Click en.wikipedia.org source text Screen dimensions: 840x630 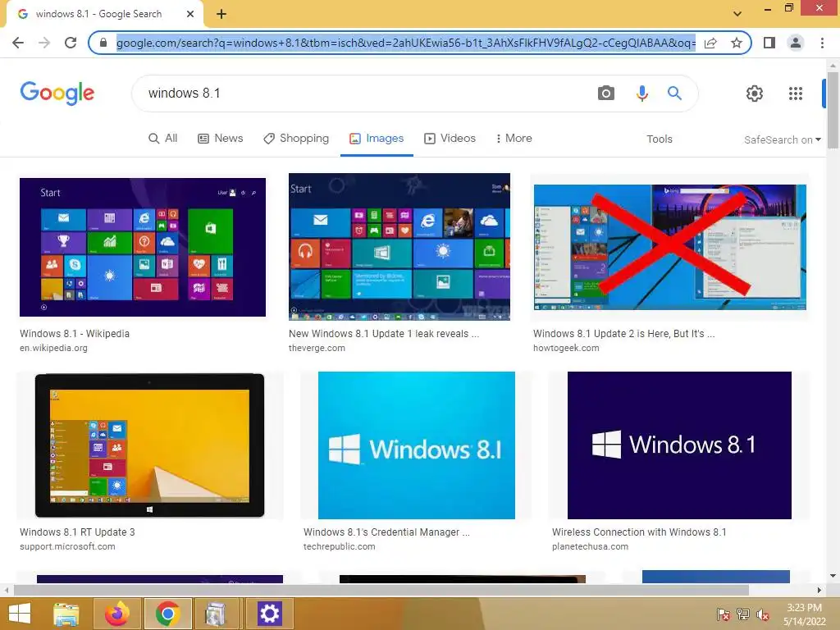point(53,348)
